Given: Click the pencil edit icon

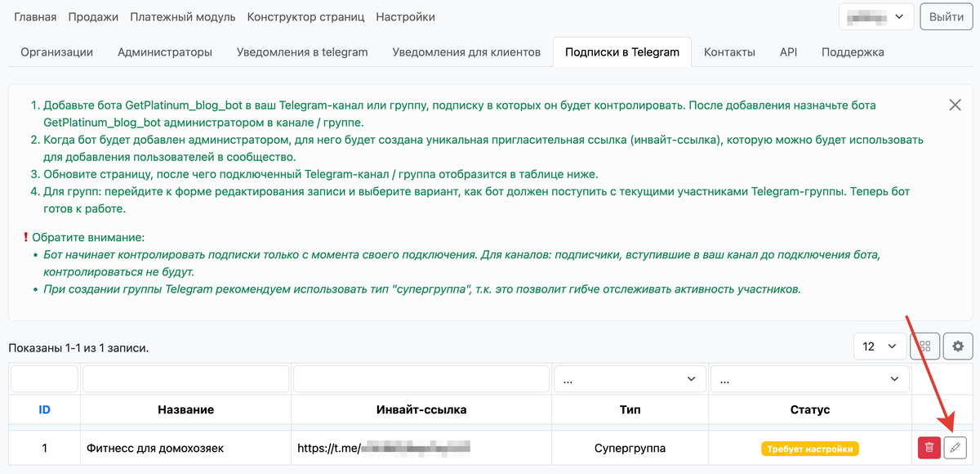Looking at the screenshot, I should coord(955,448).
